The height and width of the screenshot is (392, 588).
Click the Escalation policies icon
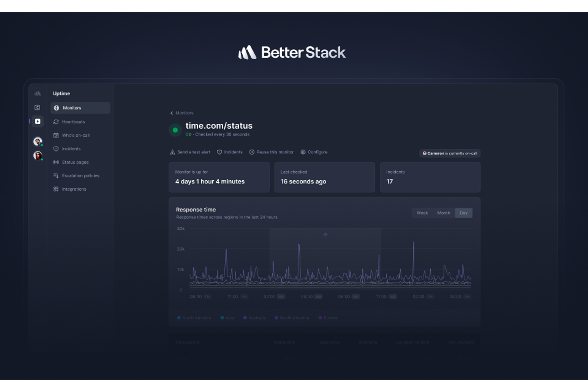(x=56, y=175)
